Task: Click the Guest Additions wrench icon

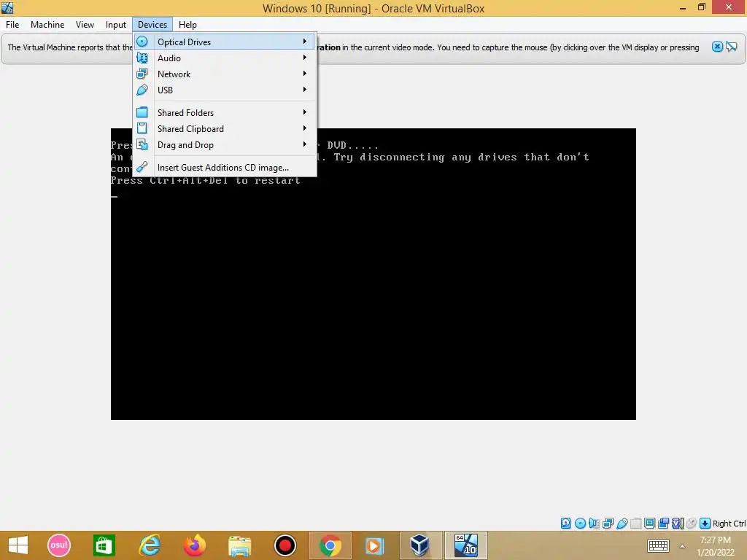Action: 142,167
